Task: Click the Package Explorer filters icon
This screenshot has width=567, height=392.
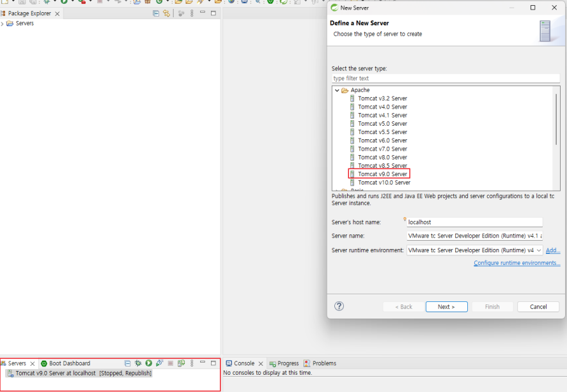Action: tap(181, 13)
